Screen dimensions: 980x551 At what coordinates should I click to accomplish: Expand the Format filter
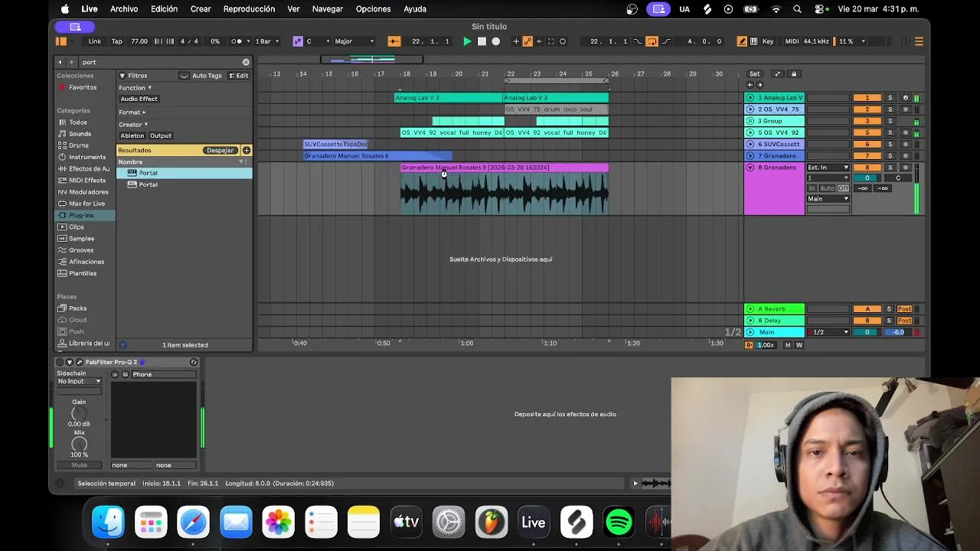132,112
